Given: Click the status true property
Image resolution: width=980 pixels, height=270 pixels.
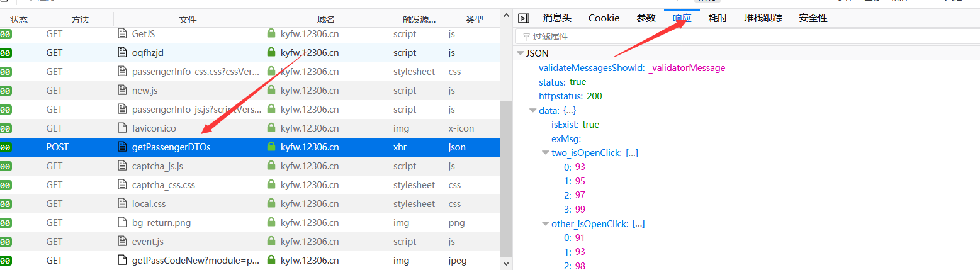Looking at the screenshot, I should 562,82.
